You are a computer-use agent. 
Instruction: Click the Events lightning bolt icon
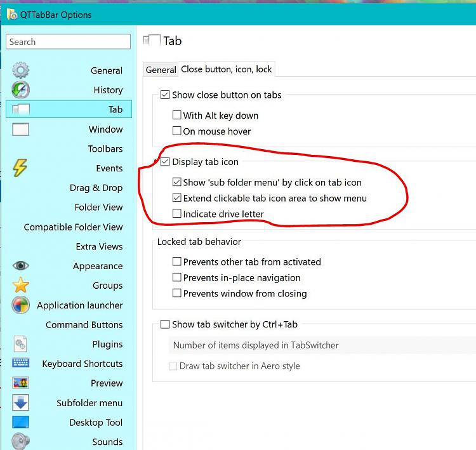[x=20, y=168]
